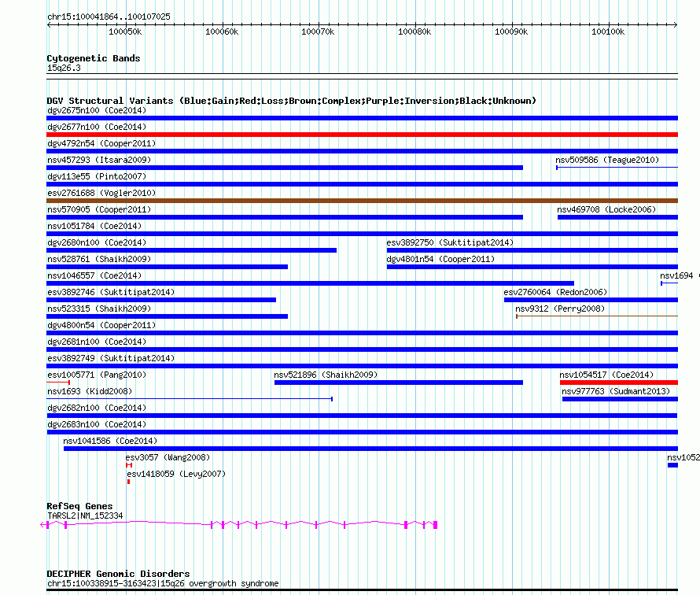Viewport: 700px width, 595px height.
Task: Select the RefSeq Genes track title
Action: point(79,506)
